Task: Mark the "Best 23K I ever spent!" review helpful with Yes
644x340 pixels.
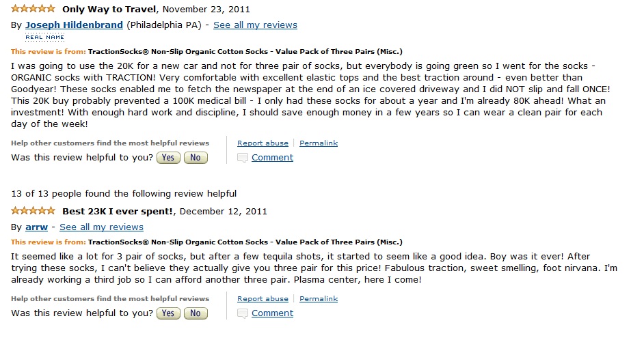Action: coord(168,313)
